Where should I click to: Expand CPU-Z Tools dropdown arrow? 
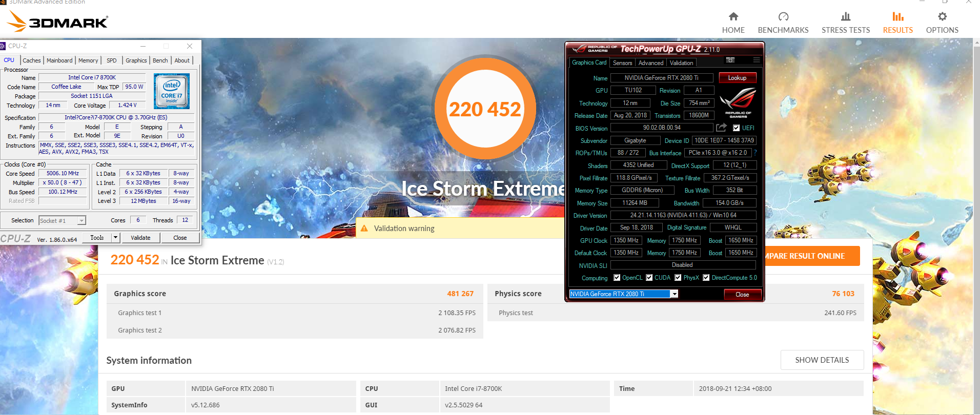coord(115,238)
